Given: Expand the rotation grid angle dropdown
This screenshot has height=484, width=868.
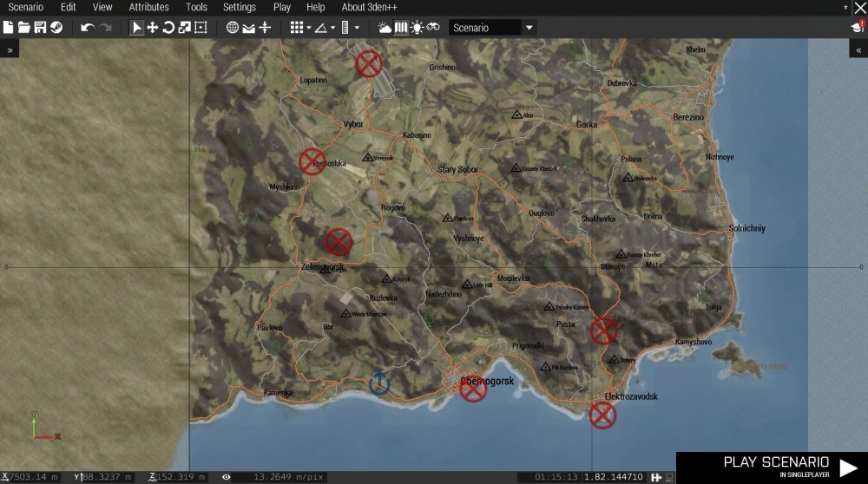Looking at the screenshot, I should coord(332,28).
